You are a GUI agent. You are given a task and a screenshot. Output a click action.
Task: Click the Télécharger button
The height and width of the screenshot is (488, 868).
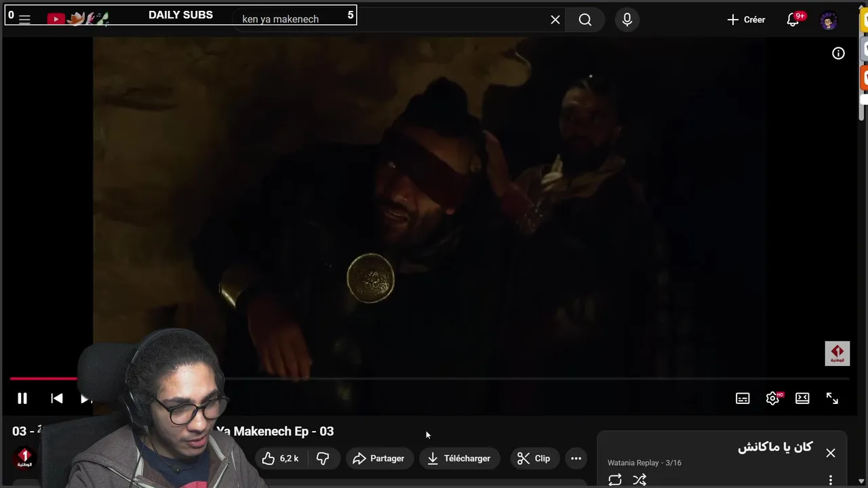coord(459,458)
